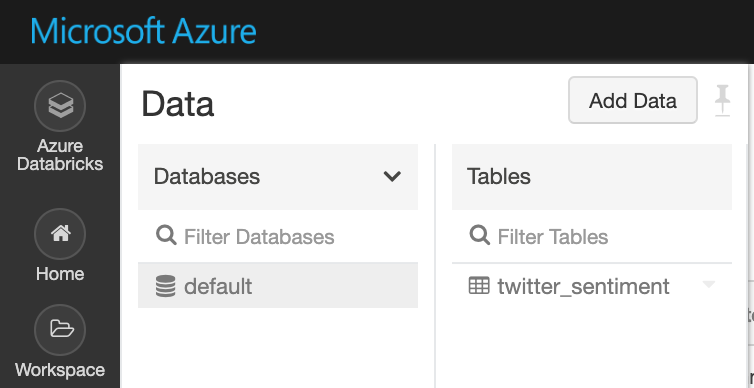
Task: Expand the Databases chevron dropdown
Action: [392, 176]
